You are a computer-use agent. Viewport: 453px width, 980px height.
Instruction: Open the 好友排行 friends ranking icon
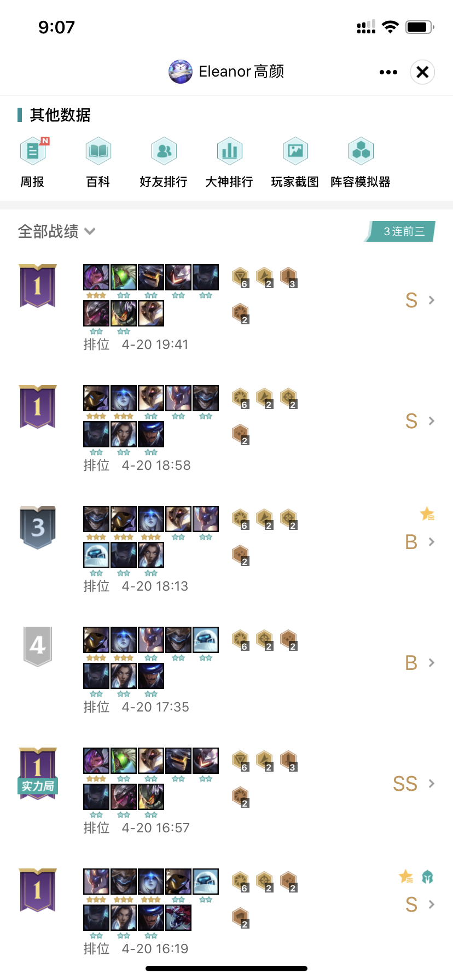[x=164, y=151]
